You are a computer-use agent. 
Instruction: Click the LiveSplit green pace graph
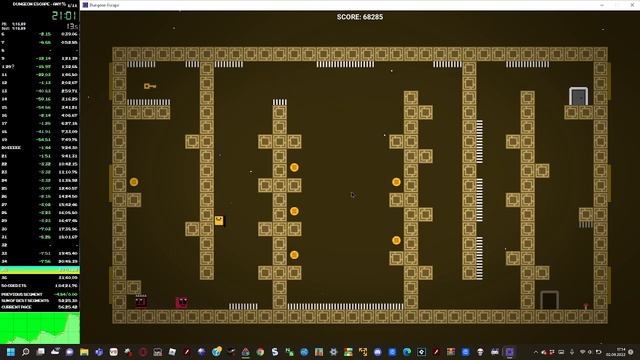40,328
